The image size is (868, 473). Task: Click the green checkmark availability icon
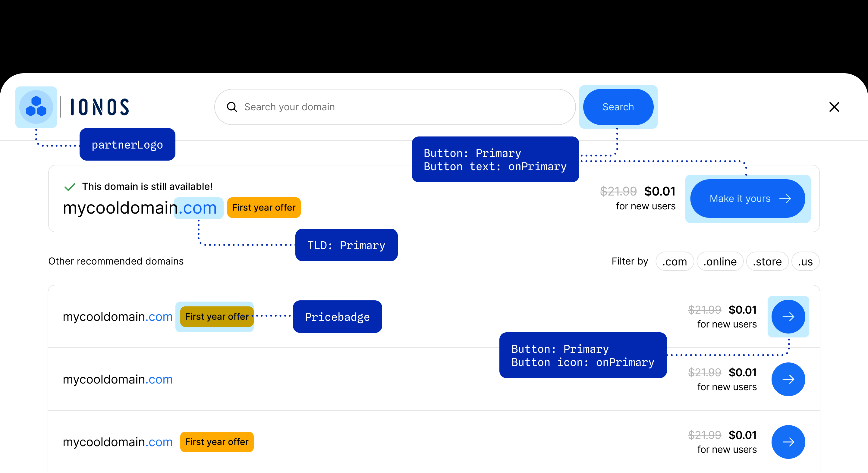[x=69, y=187]
